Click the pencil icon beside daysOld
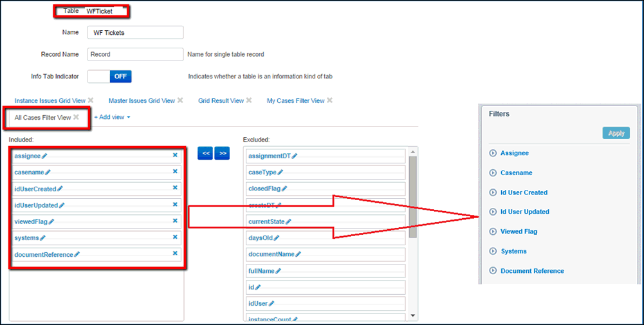 (x=277, y=238)
